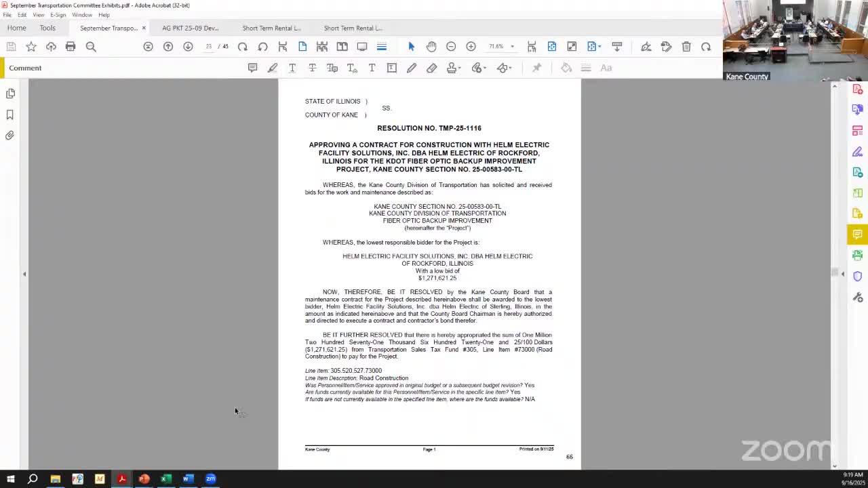Open the E-Sign menu
The width and height of the screenshot is (868, 488).
click(x=58, y=15)
